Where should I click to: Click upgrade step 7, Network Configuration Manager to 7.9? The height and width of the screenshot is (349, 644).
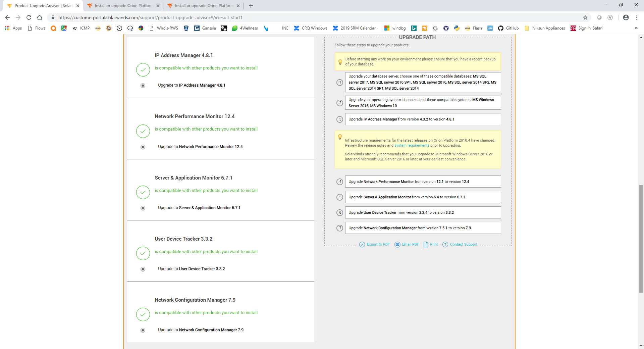[x=423, y=228]
